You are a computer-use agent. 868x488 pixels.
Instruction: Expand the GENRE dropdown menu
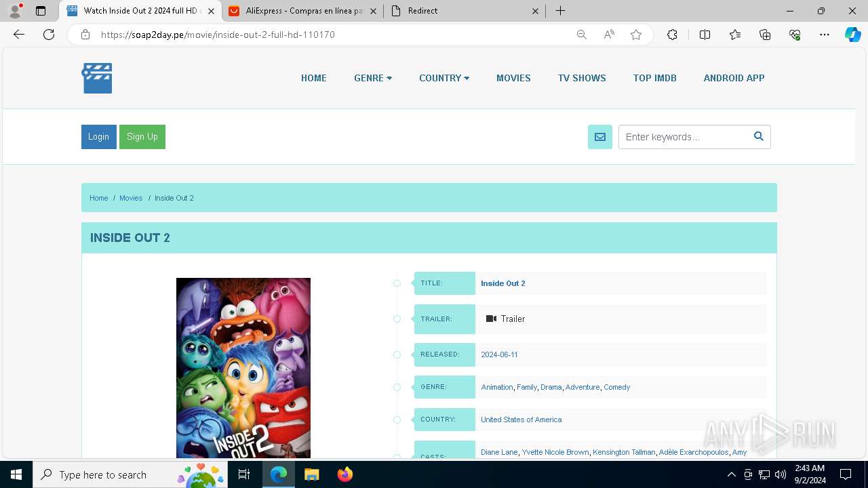coord(373,78)
